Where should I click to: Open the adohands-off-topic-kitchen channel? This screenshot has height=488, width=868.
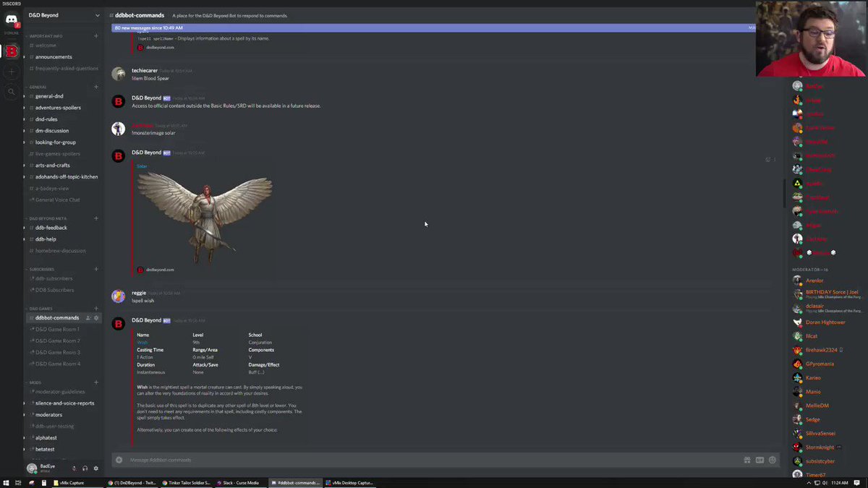coord(64,177)
